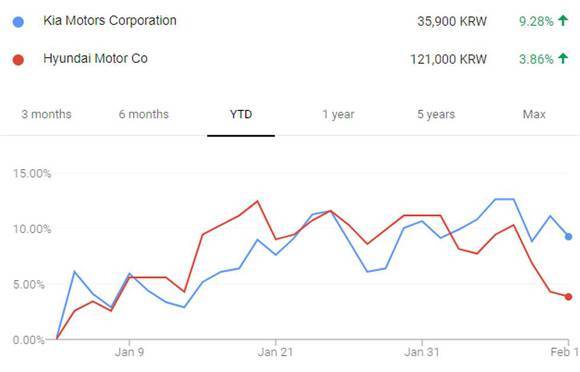Click the 9.28% change value
The height and width of the screenshot is (372, 580).
536,21
